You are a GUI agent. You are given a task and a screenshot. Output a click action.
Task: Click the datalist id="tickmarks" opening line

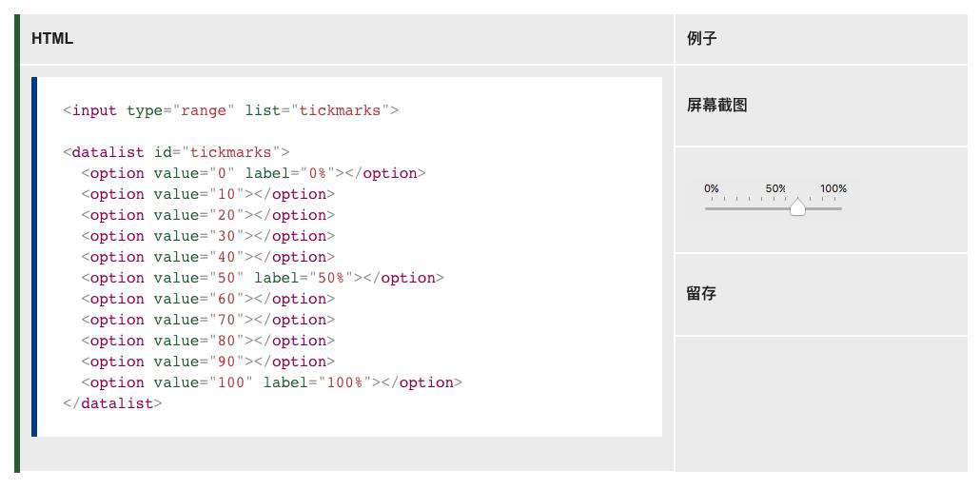tap(176, 152)
